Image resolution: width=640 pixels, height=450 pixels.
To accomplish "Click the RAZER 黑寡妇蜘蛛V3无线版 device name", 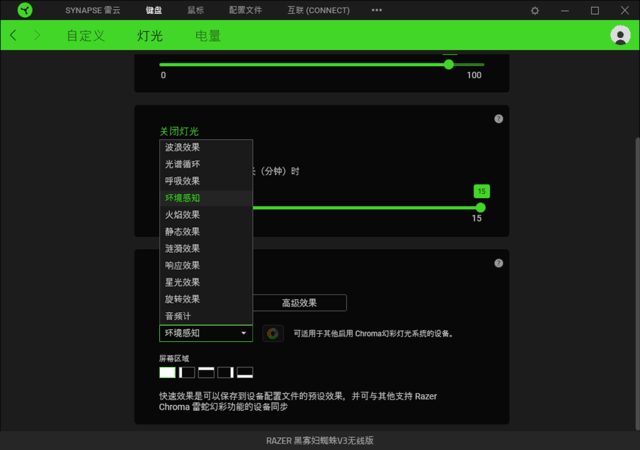I will [320, 441].
